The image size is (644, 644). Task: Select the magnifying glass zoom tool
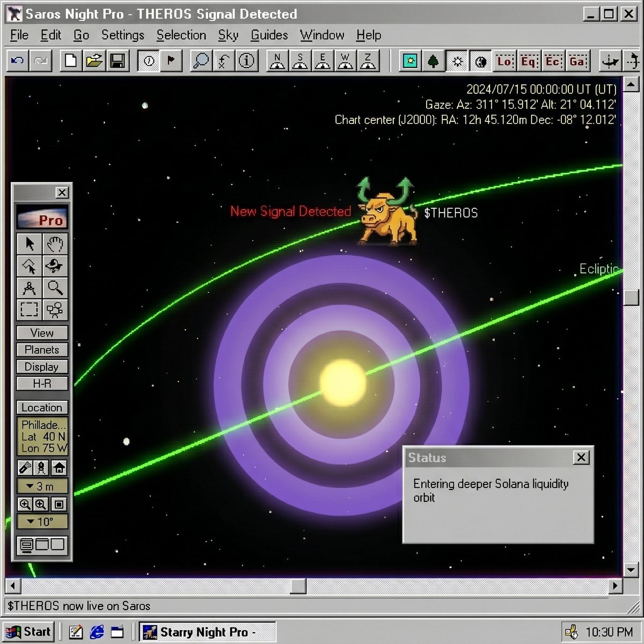click(x=55, y=288)
